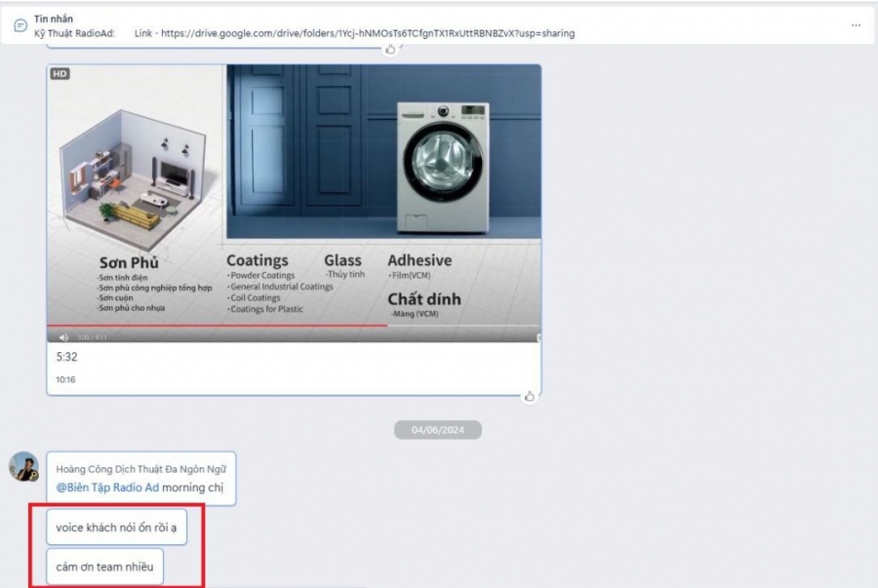Image resolution: width=878 pixels, height=588 pixels.
Task: Click the like icon below the video message
Action: [x=530, y=396]
